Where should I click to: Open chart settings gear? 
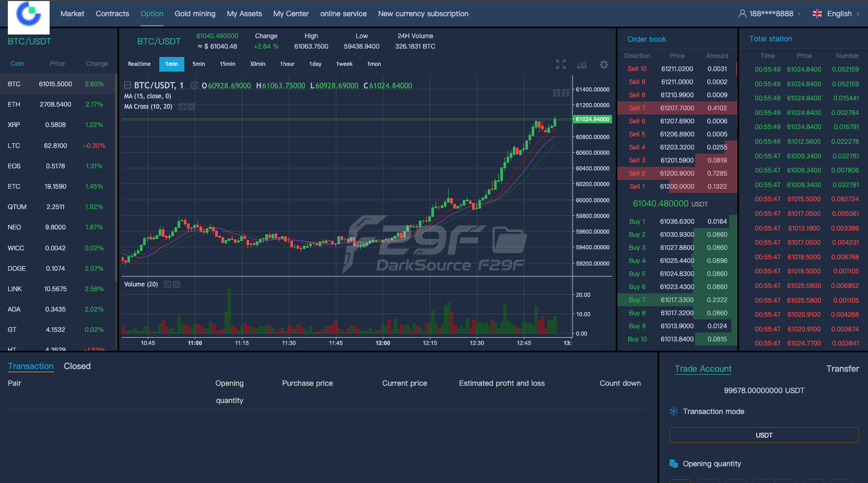click(604, 64)
